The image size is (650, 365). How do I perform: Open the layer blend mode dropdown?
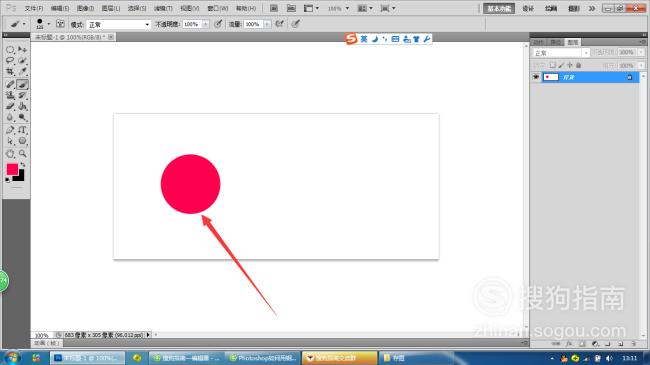pyautogui.click(x=560, y=53)
